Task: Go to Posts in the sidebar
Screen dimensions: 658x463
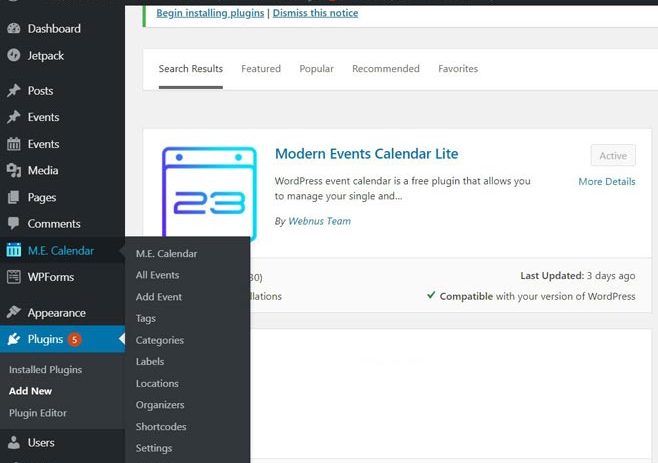Action: (40, 91)
